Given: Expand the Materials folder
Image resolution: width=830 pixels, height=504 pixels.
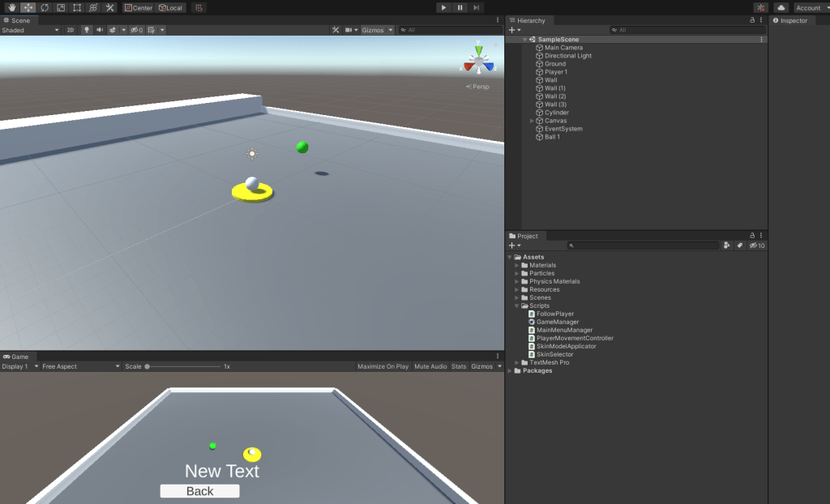Looking at the screenshot, I should [x=516, y=265].
